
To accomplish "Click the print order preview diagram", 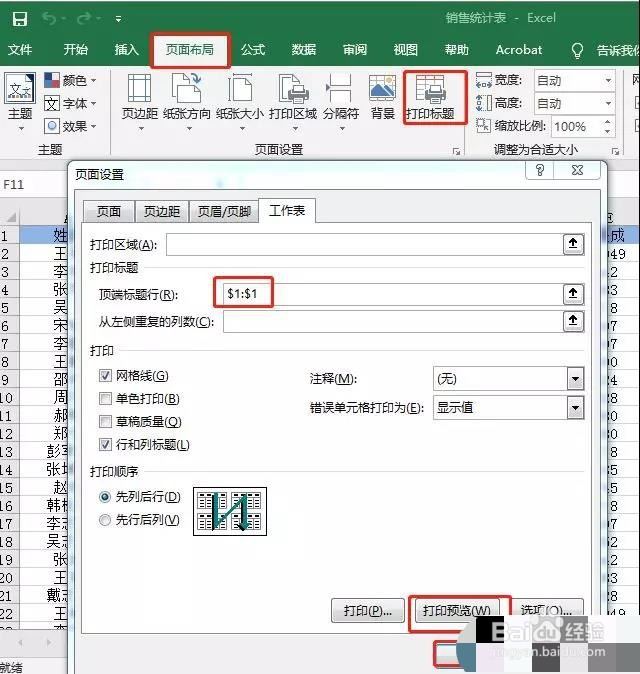I will (230, 512).
